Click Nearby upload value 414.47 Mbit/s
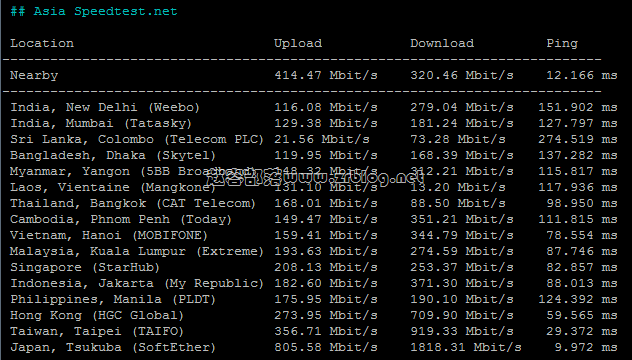This screenshot has width=632, height=360. [326, 75]
